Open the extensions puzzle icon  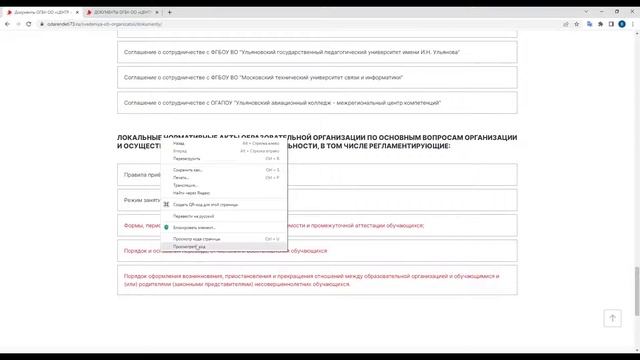click(600, 24)
